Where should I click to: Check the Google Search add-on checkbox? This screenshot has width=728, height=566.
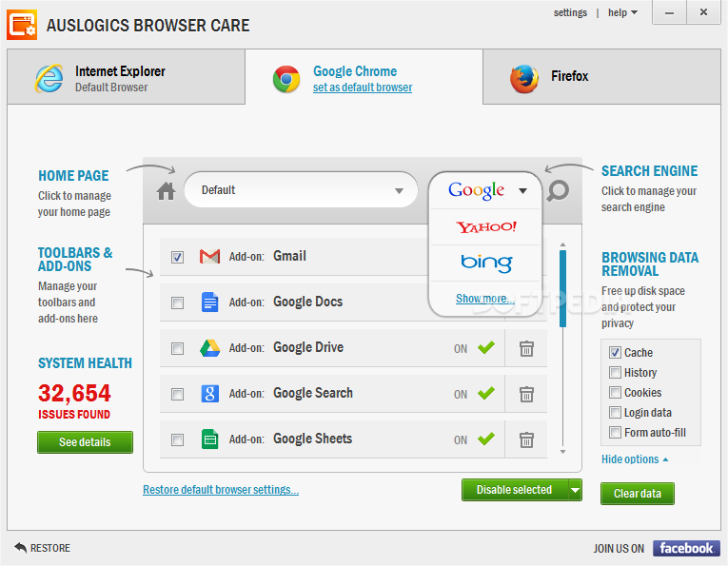tap(177, 395)
